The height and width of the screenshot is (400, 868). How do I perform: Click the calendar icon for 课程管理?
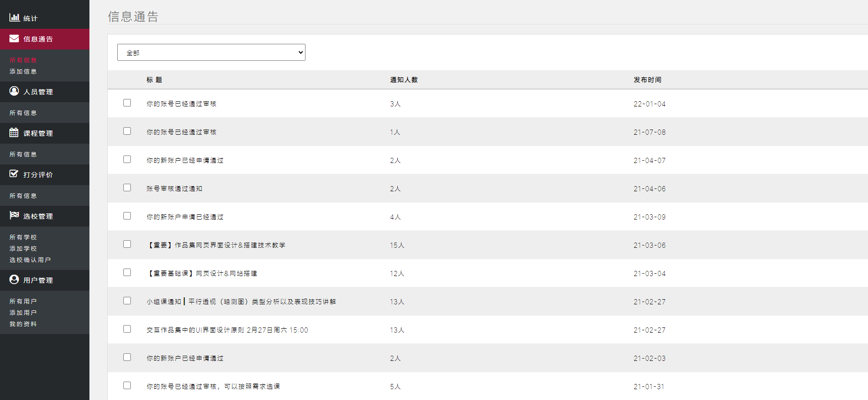point(14,132)
